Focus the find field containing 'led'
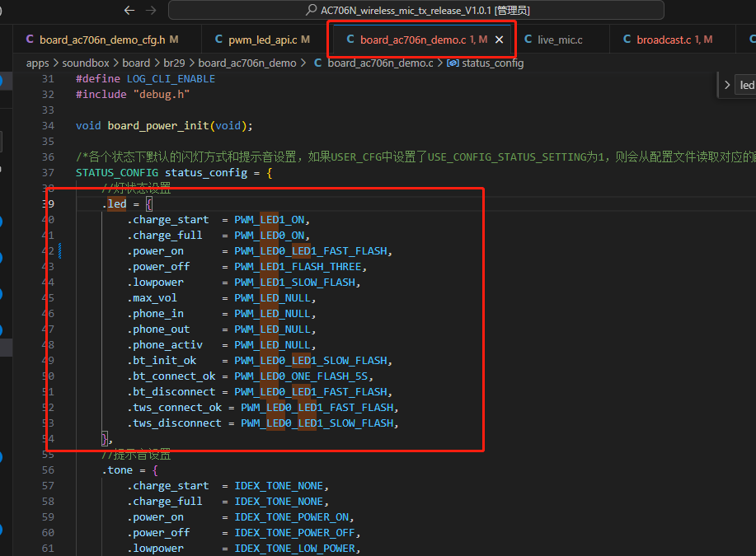Viewport: 756px width, 556px height. (x=745, y=86)
